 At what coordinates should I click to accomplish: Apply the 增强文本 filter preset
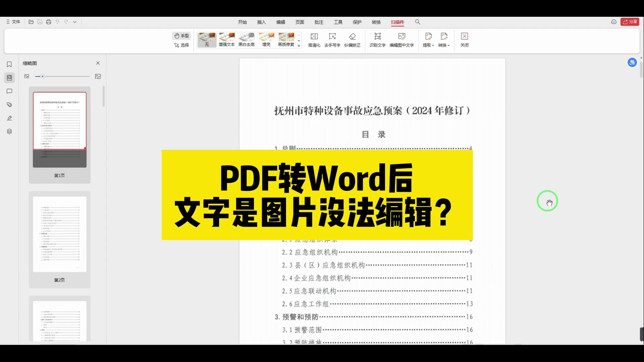pos(227,40)
